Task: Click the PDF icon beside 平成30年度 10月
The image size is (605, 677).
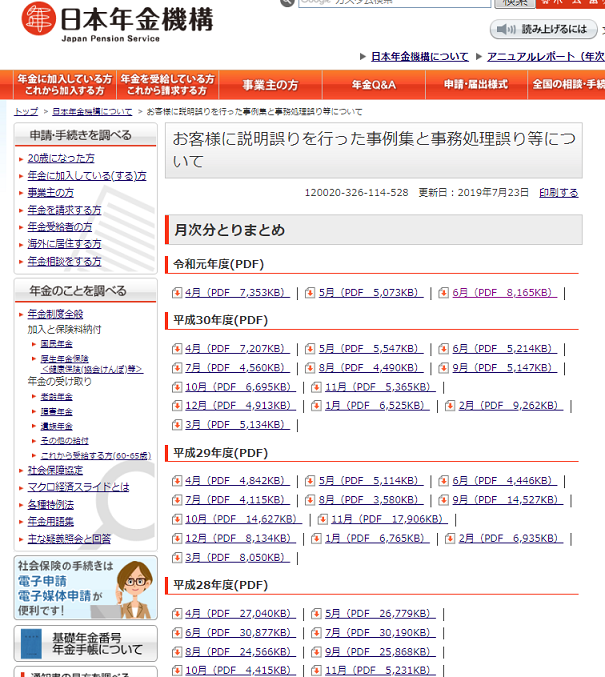Action: pos(177,387)
